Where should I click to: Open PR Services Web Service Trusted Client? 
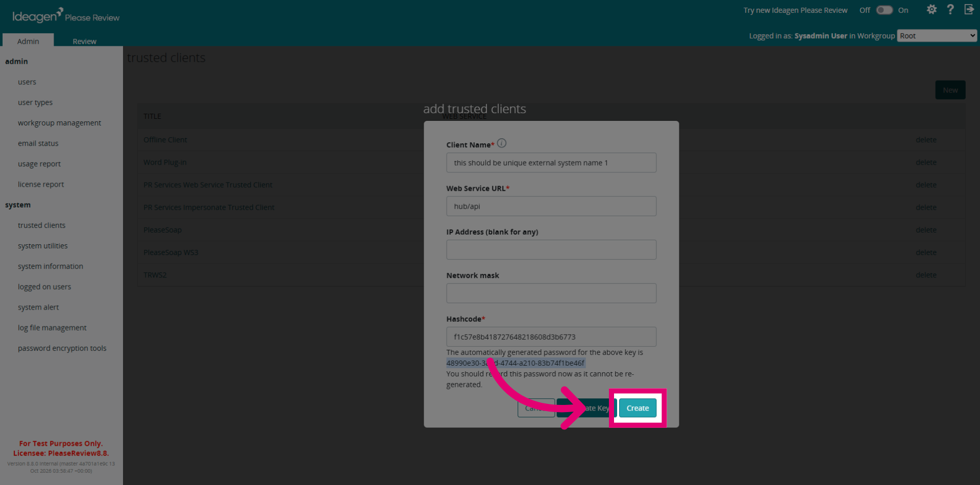point(208,185)
